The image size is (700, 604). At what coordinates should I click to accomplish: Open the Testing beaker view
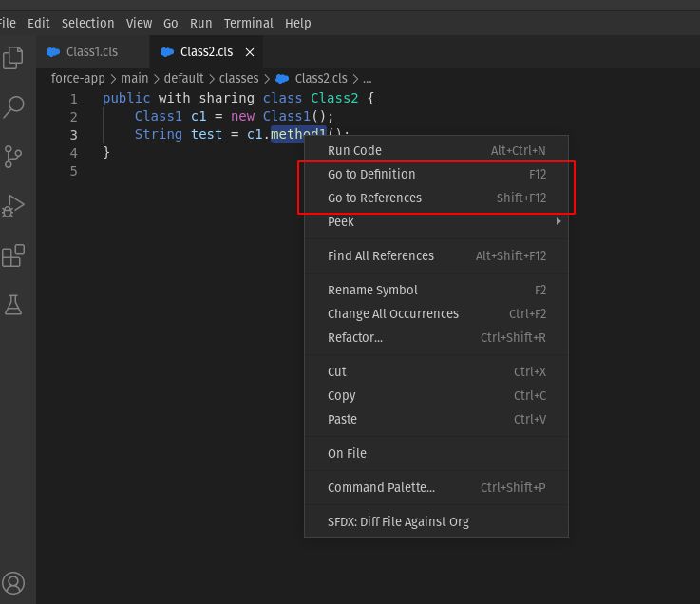[x=13, y=305]
